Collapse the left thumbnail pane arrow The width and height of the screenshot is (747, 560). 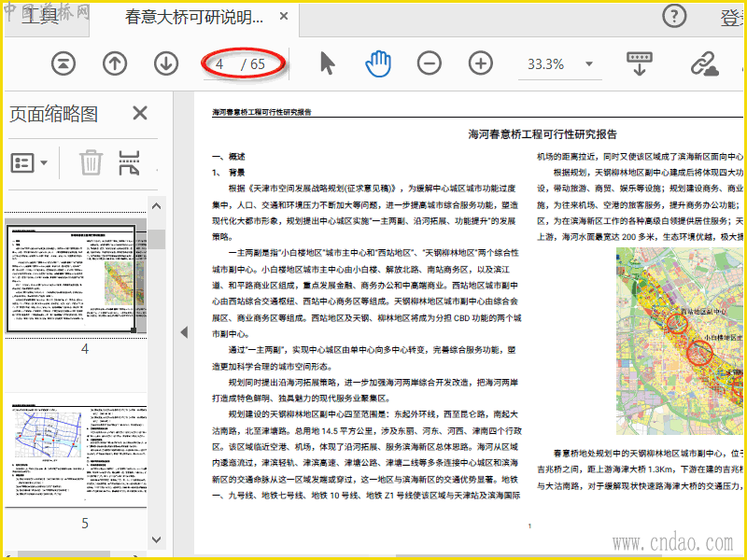(x=184, y=332)
